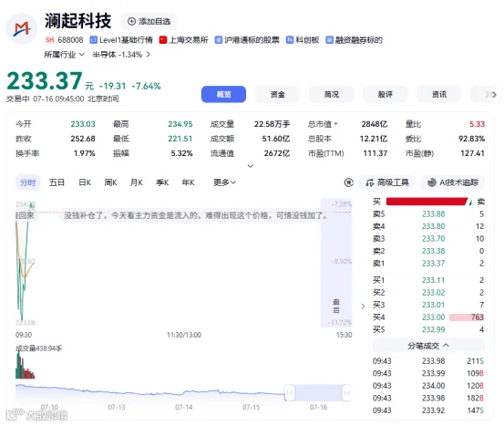Click 买4 price 233.00
Image resolution: width=504 pixels, height=426 pixels.
click(x=433, y=317)
